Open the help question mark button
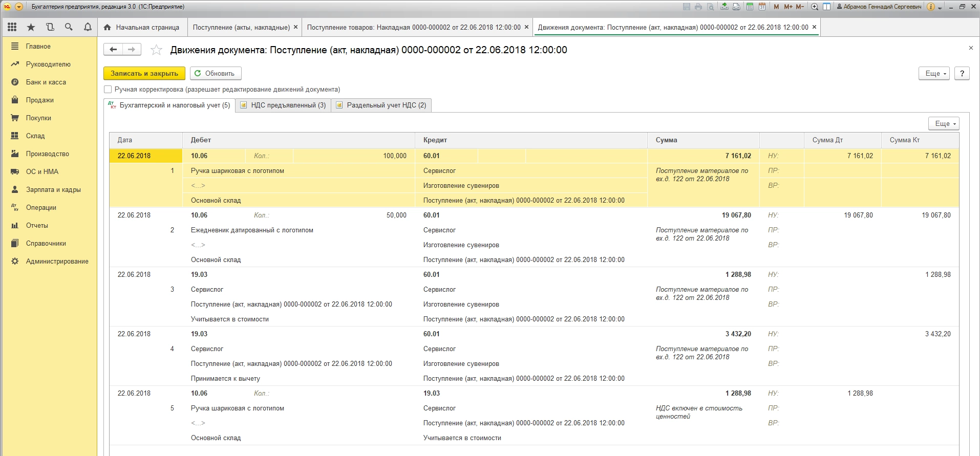980x456 pixels. coord(962,73)
